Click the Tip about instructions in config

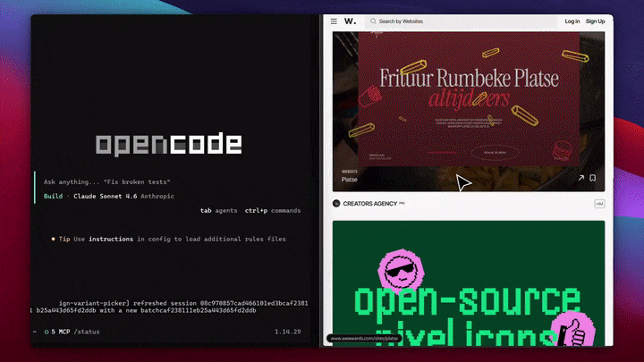[x=168, y=239]
